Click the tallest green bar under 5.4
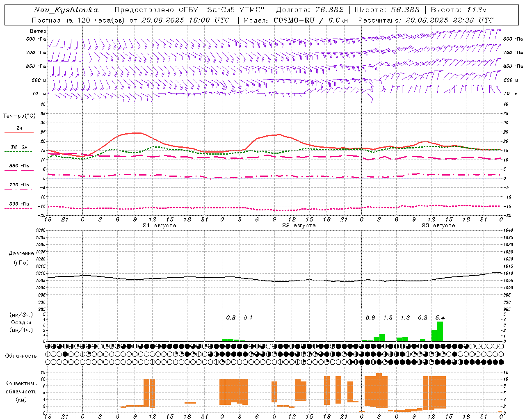 (x=440, y=331)
